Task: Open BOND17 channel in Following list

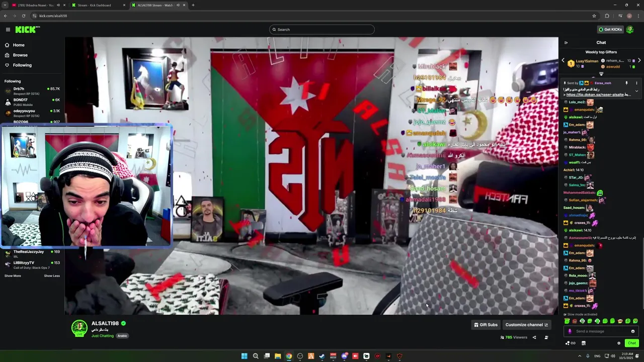Action: click(32, 102)
